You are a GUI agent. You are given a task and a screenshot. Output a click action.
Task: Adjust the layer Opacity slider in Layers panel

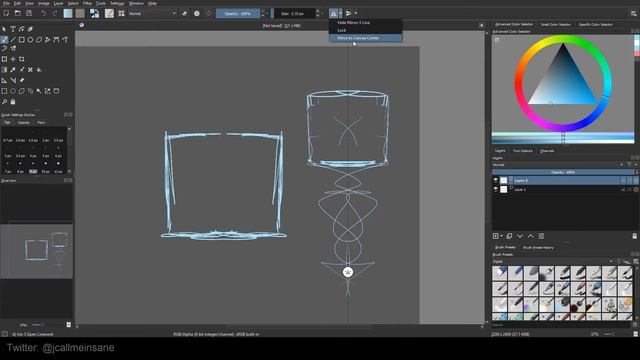563,172
